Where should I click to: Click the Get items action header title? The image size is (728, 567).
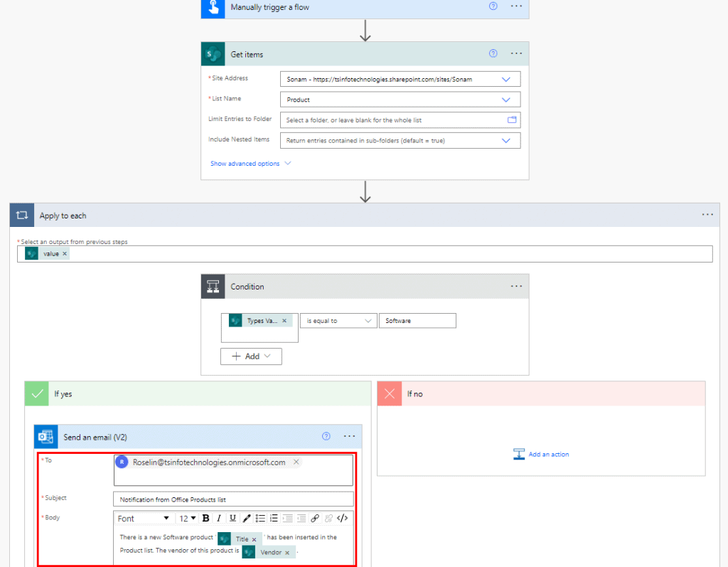(247, 54)
